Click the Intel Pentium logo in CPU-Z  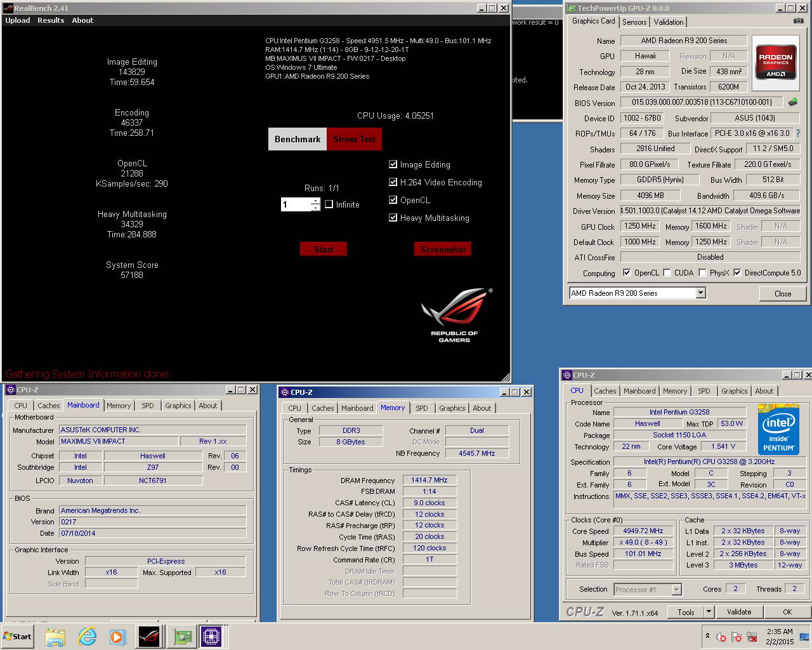point(778,430)
